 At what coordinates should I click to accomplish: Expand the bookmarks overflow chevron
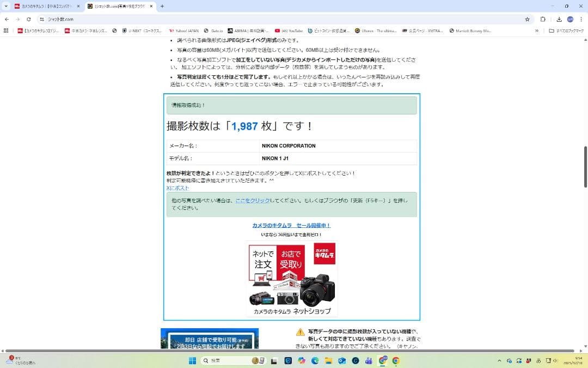coord(537,31)
